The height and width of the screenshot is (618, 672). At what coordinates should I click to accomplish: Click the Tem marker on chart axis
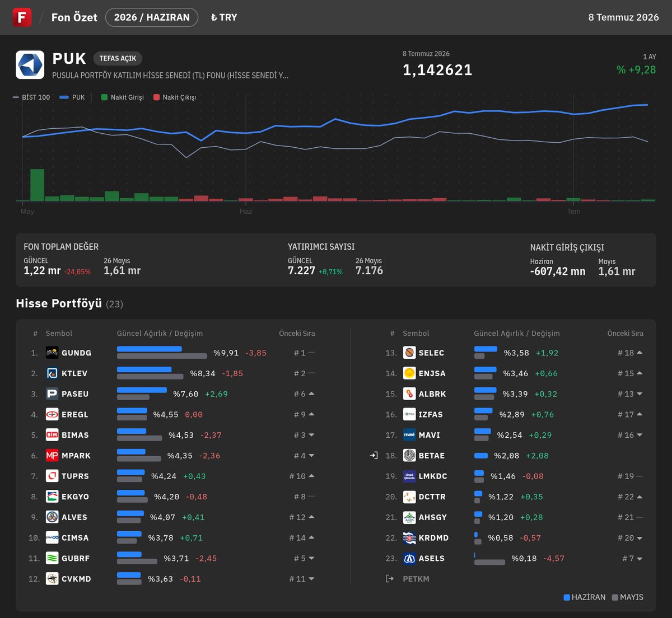(x=573, y=212)
